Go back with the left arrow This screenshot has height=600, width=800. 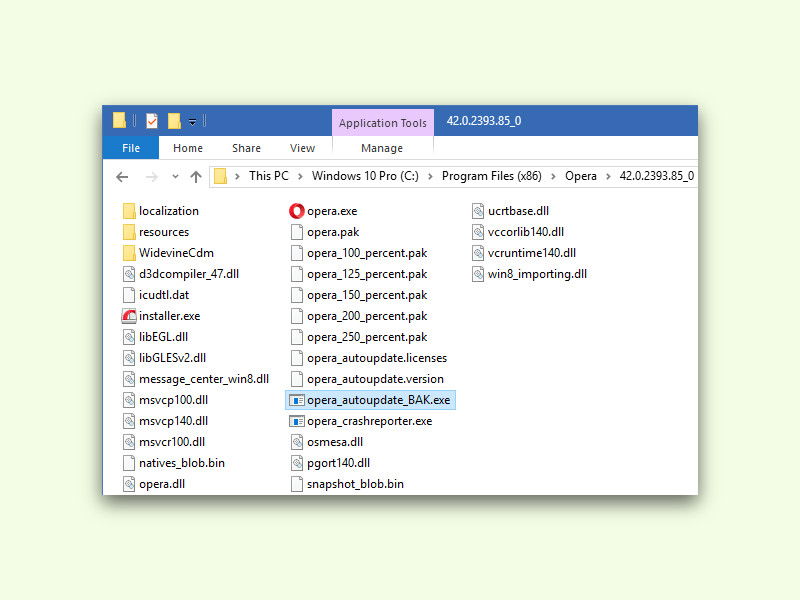122,177
